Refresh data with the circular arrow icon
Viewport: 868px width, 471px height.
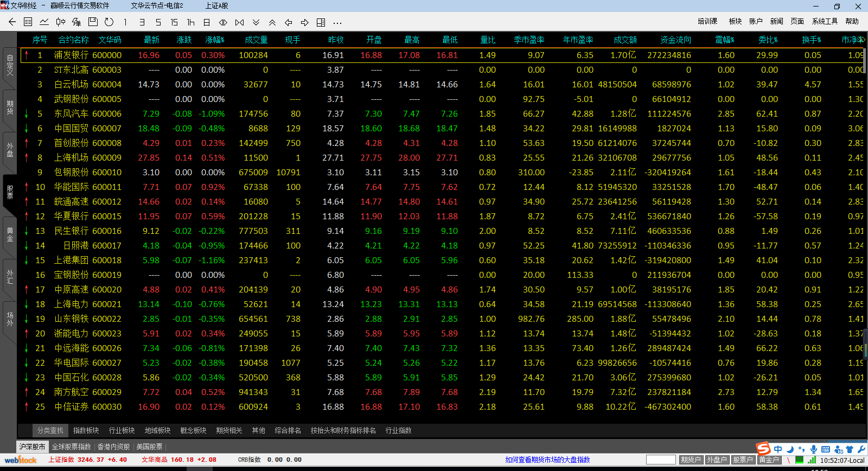click(109, 22)
